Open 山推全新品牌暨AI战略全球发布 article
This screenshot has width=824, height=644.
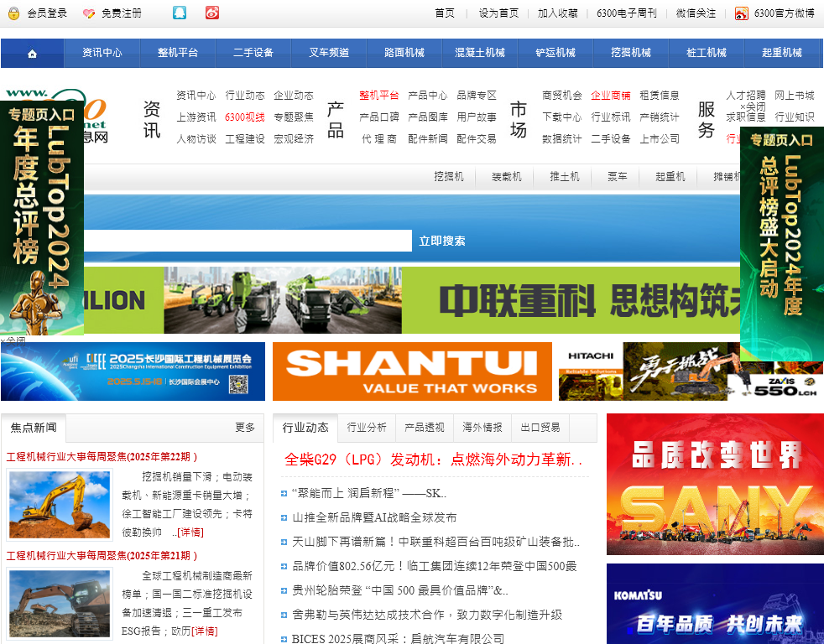(x=374, y=517)
